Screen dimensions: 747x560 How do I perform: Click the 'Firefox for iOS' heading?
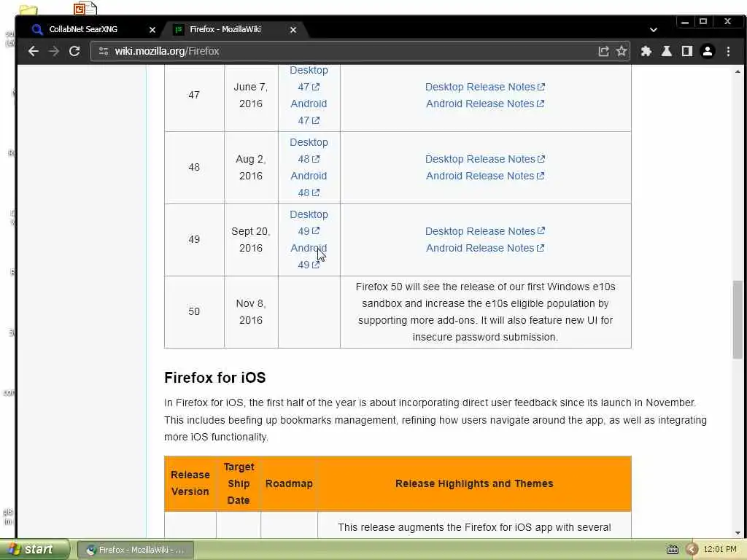pyautogui.click(x=215, y=378)
